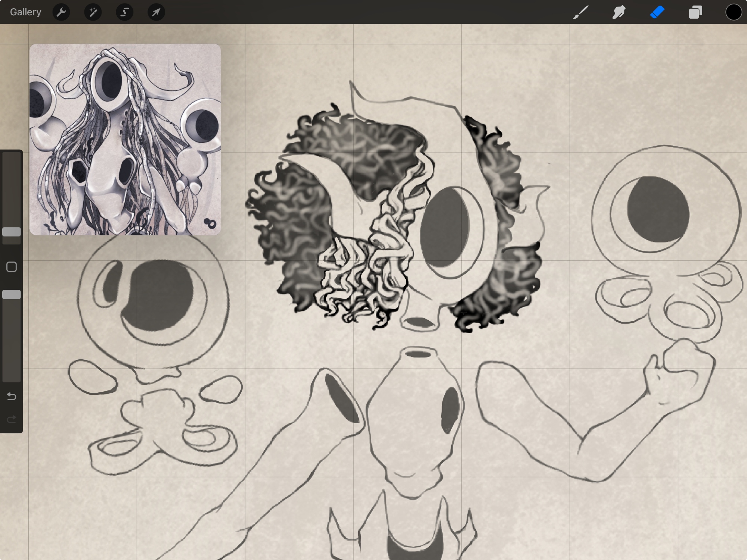Image resolution: width=747 pixels, height=560 pixels.
Task: Activate the Transform arrow tool
Action: pyautogui.click(x=156, y=12)
